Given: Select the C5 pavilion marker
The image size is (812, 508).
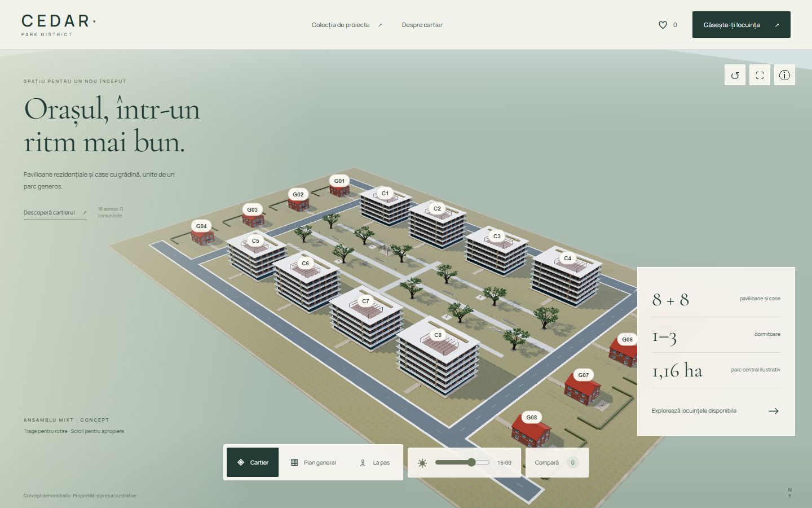Looking at the screenshot, I should pos(255,240).
